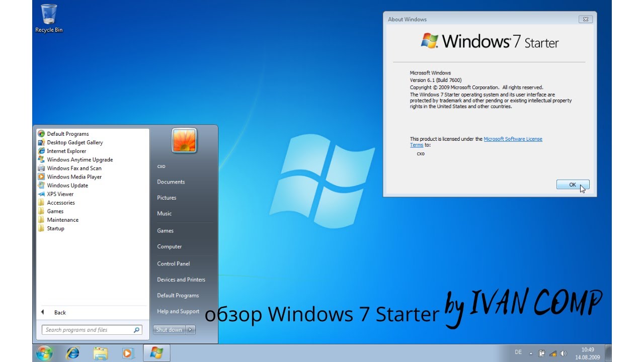
Task: Open Windows Fax and Scan icon
Action: [x=41, y=168]
